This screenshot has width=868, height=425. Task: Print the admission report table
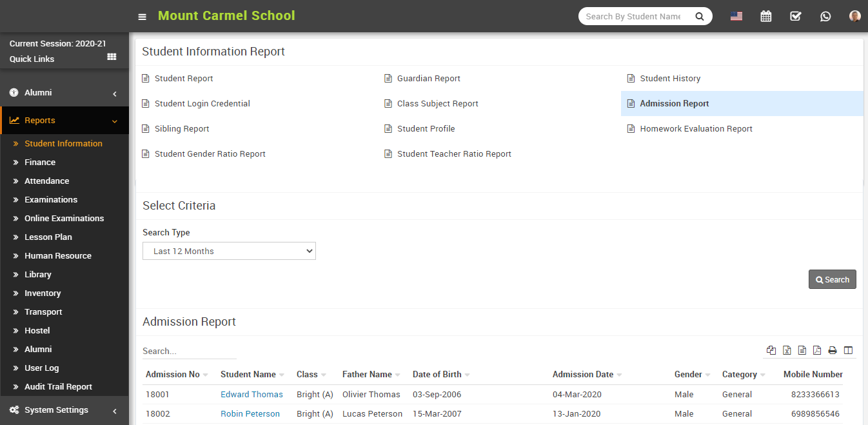click(833, 350)
